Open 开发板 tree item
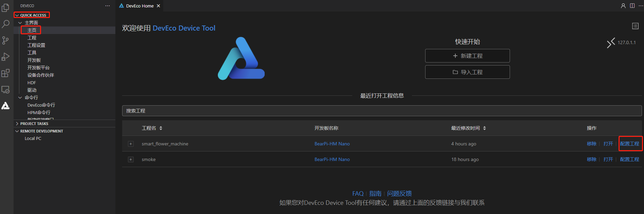The height and width of the screenshot is (214, 644). click(x=34, y=60)
